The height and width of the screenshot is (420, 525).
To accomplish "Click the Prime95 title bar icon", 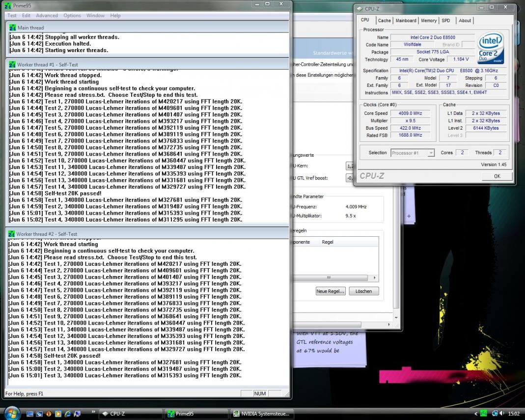I will click(x=9, y=6).
